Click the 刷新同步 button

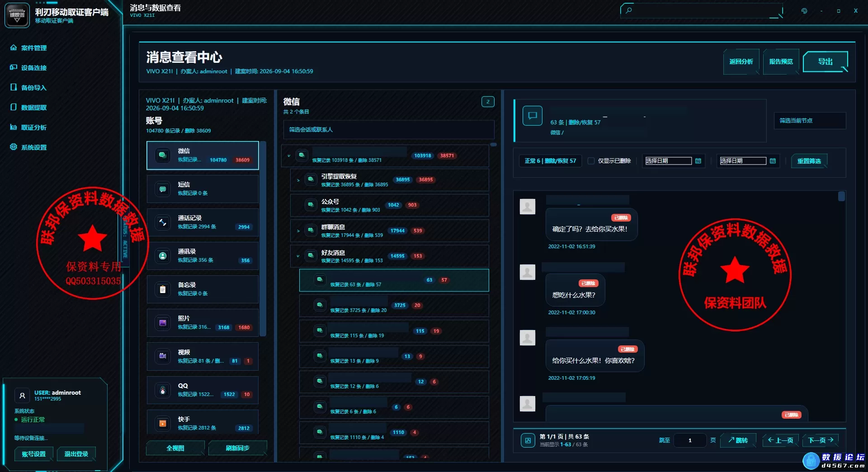(x=238, y=448)
